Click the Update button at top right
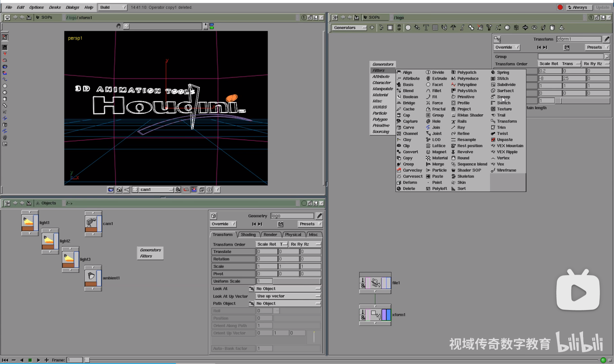614x364 pixels. (x=602, y=7)
